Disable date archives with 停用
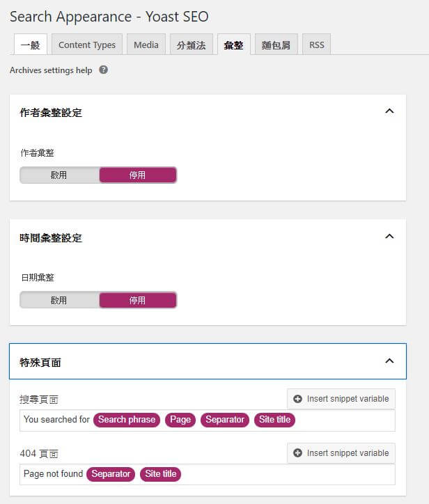 tap(138, 301)
